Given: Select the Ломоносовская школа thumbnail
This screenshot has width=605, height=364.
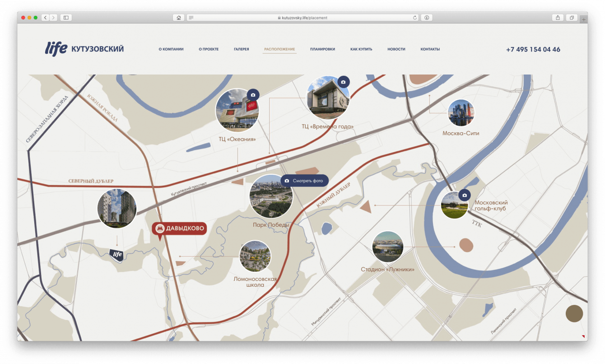Looking at the screenshot, I should coord(255,256).
